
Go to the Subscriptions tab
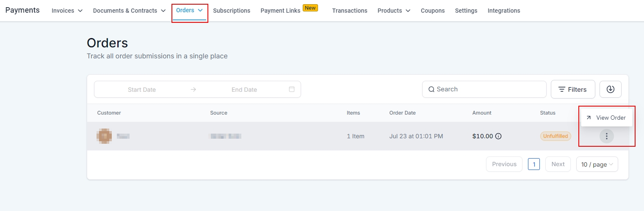(232, 11)
